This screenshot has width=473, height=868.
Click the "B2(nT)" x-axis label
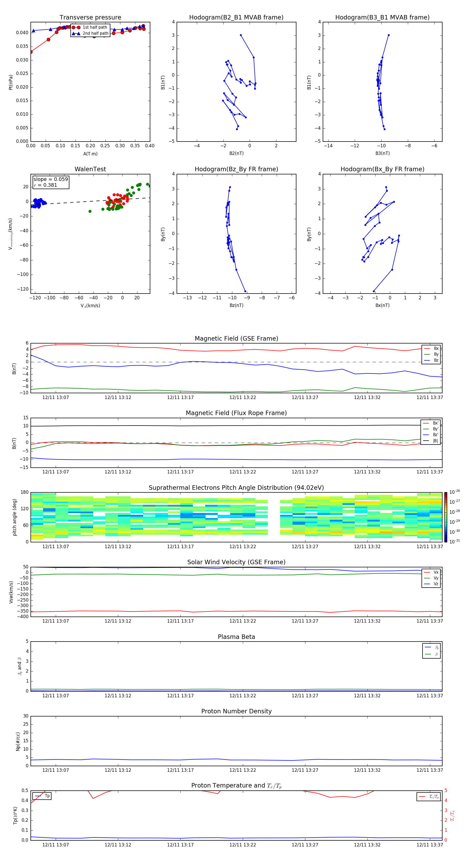pos(236,153)
